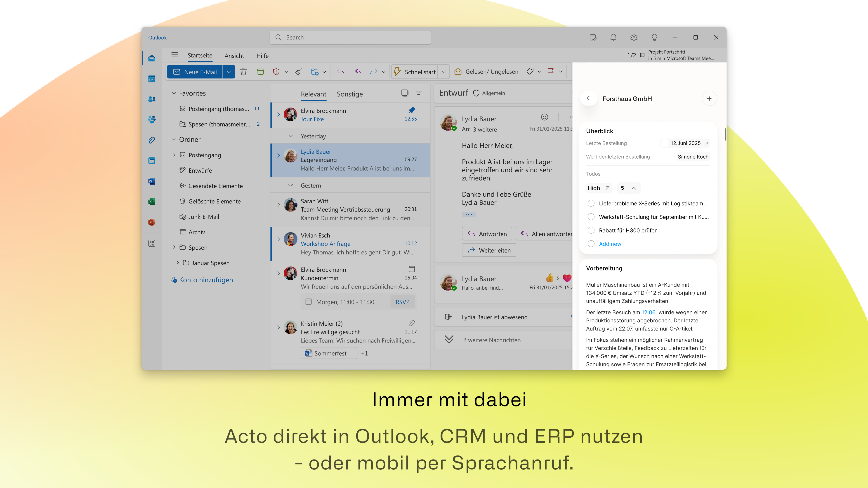This screenshot has height=488, width=868.
Task: Open the Calendar icon in left sidebar
Action: (x=152, y=78)
